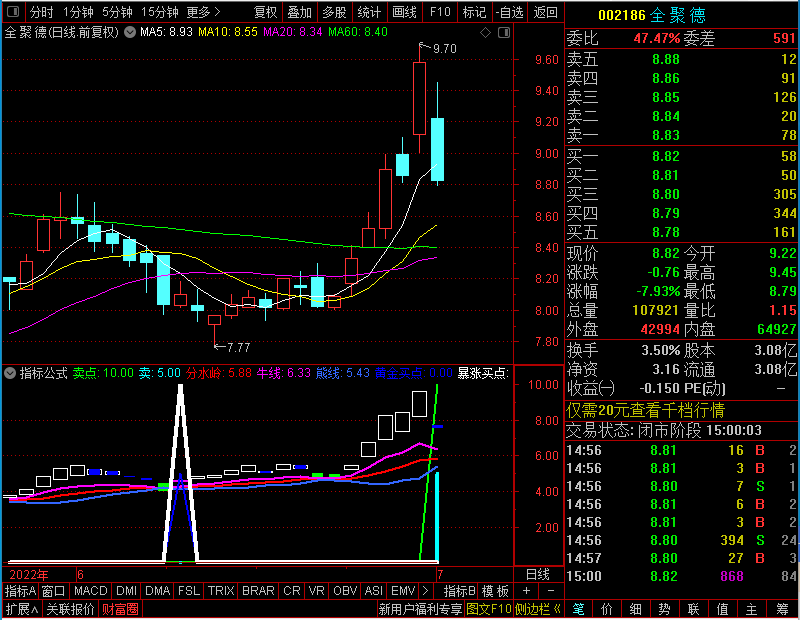The image size is (800, 620).
Task: Click the plus icon to add indicator pane
Action: [x=526, y=591]
